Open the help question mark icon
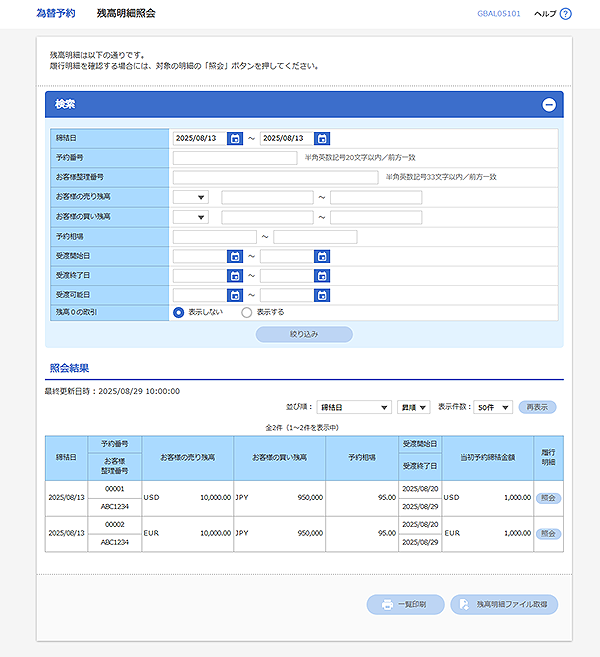 click(565, 14)
